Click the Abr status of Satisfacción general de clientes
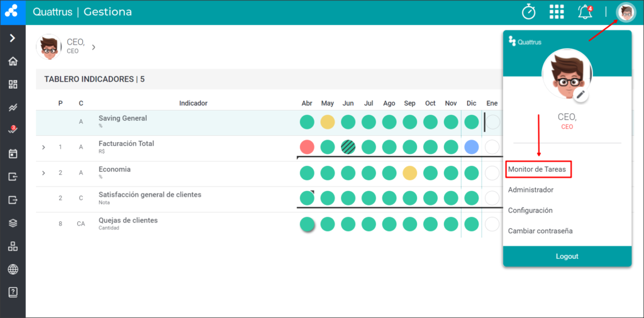The image size is (644, 318). pyautogui.click(x=307, y=198)
